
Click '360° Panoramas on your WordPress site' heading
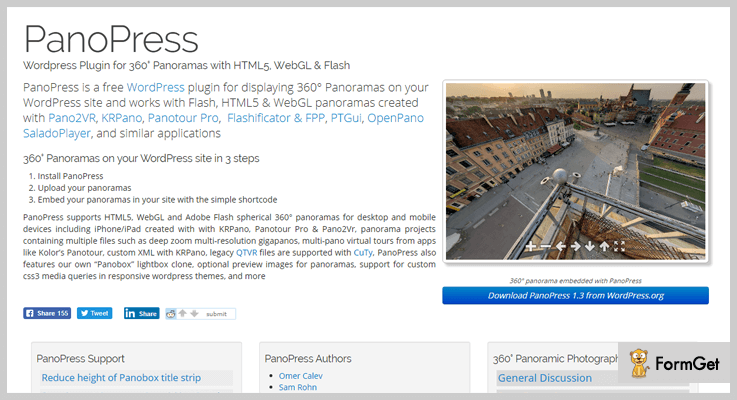pos(141,158)
